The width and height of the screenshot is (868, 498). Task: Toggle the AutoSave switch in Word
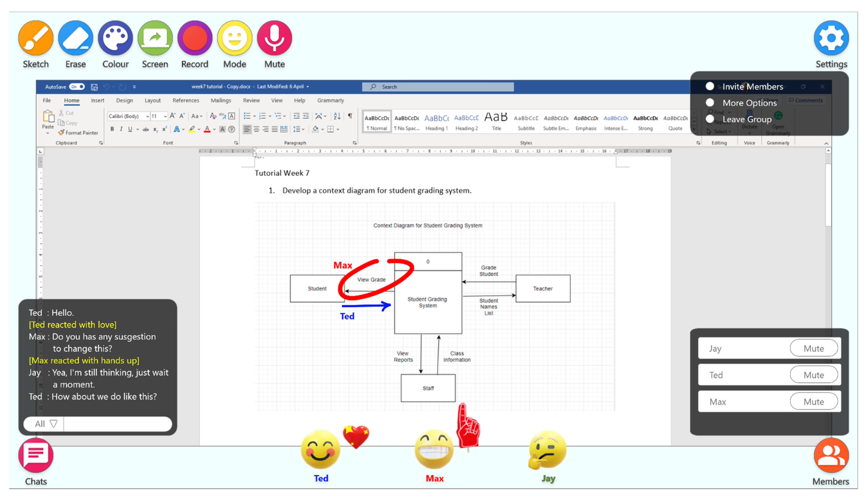77,87
